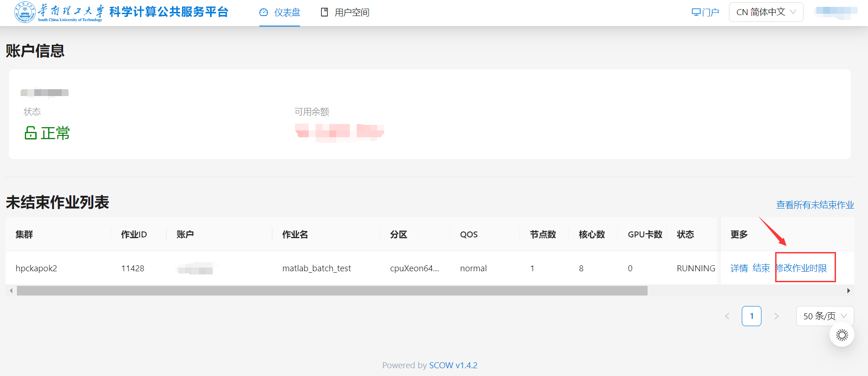Viewport: 868px width, 376px height.
Task: Click the 可用余额 label
Action: pyautogui.click(x=311, y=112)
